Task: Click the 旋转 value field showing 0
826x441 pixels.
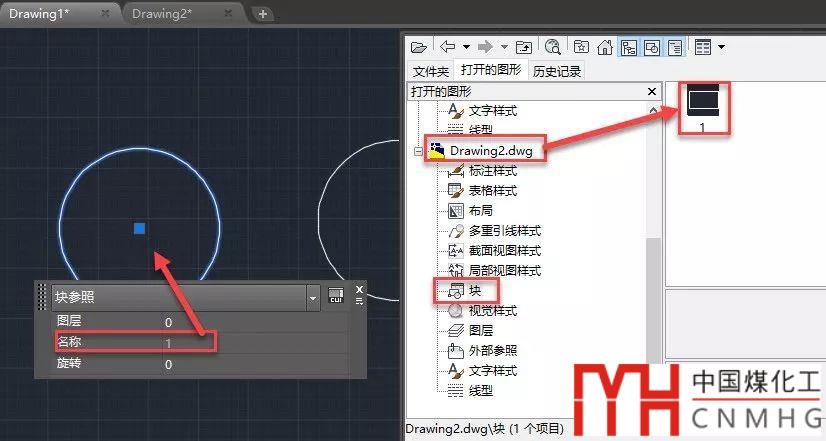Action: click(x=255, y=364)
